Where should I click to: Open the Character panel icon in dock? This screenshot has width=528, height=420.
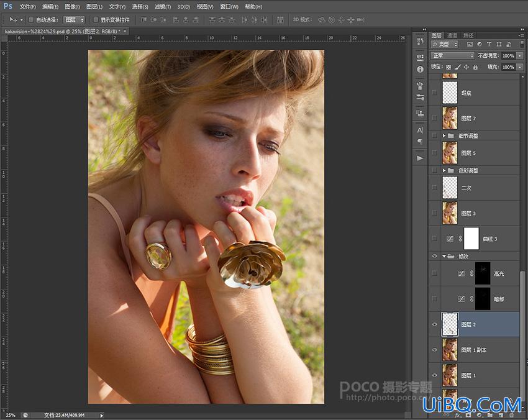[x=420, y=130]
